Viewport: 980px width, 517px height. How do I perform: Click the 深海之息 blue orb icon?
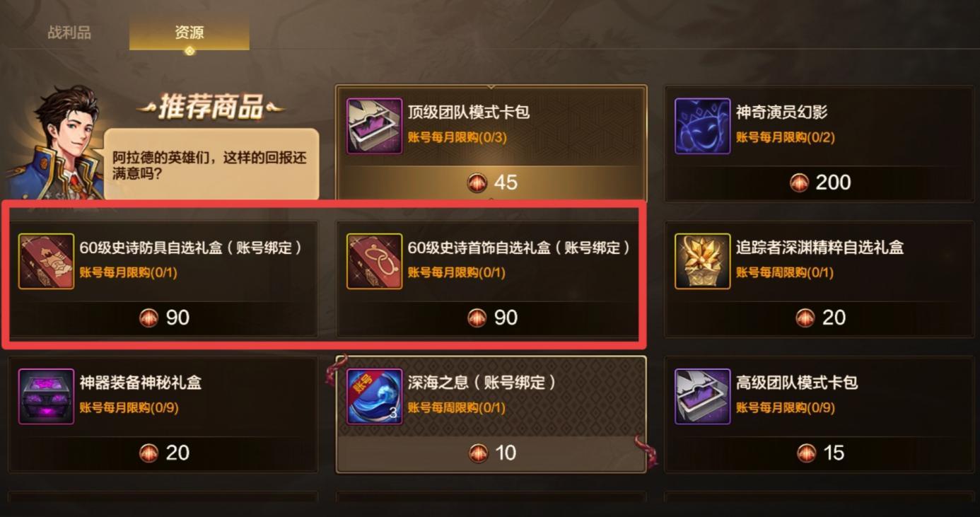click(x=374, y=396)
